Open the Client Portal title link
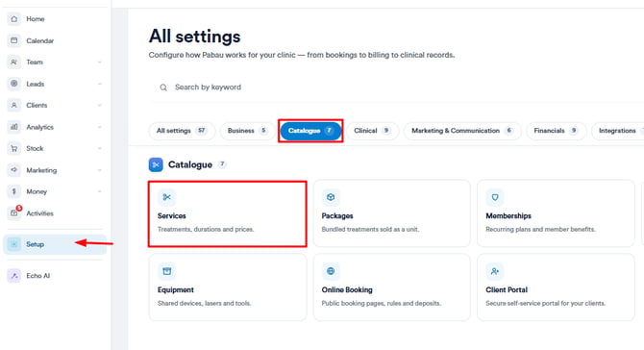 [x=507, y=289]
